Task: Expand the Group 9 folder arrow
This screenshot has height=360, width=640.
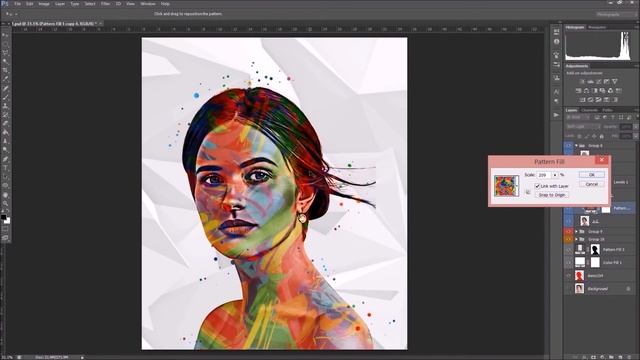Action: click(x=576, y=231)
